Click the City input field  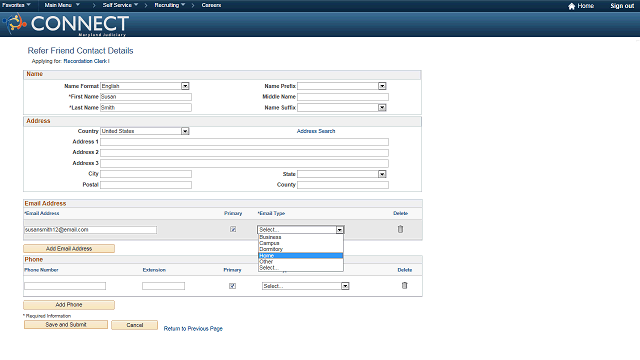click(146, 174)
